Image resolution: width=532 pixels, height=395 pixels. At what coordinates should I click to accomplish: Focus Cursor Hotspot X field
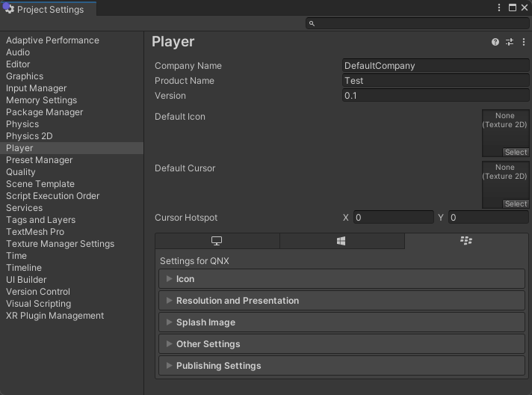394,218
